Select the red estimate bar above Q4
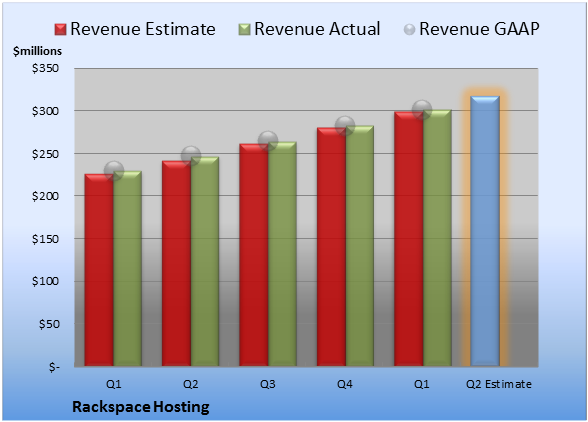Image resolution: width=588 pixels, height=422 pixels. [x=331, y=247]
